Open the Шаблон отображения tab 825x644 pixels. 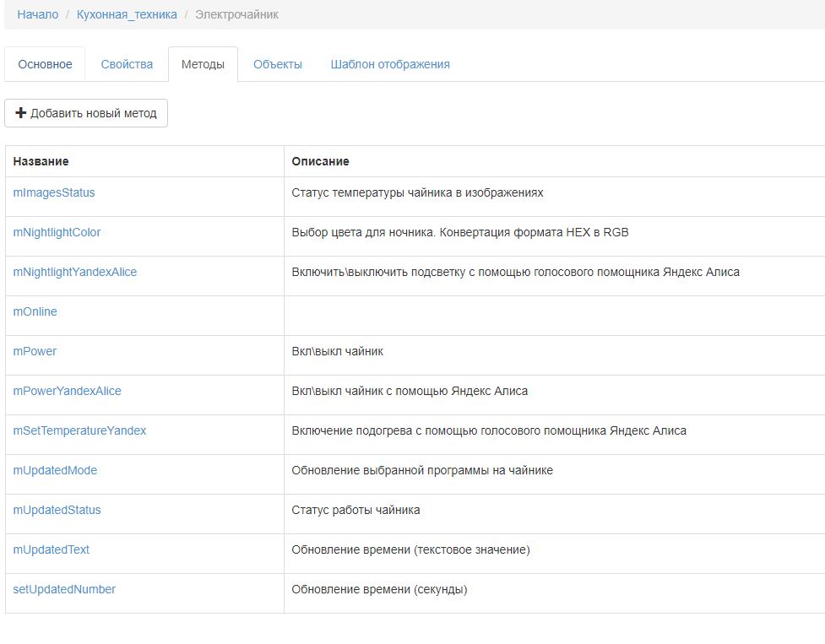tap(389, 64)
